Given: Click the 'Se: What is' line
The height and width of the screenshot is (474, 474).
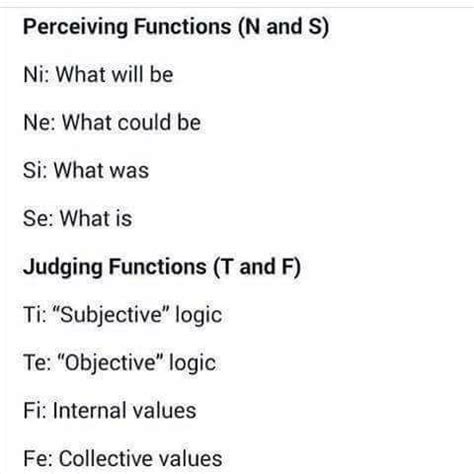Looking at the screenshot, I should coord(77,218).
